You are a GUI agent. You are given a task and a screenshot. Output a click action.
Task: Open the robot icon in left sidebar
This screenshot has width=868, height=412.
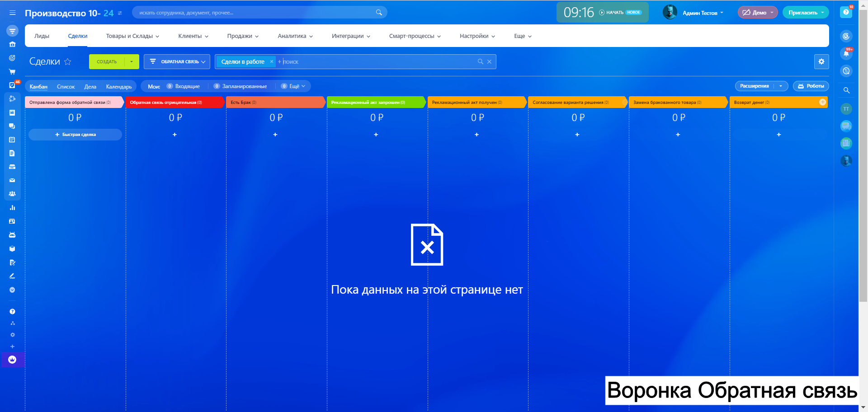(x=12, y=235)
